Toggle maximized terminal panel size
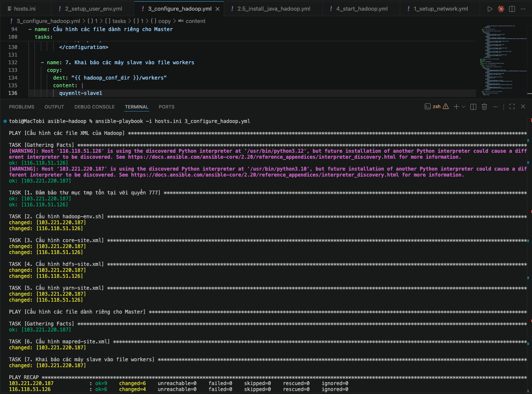Image resolution: width=532 pixels, height=394 pixels. point(512,107)
